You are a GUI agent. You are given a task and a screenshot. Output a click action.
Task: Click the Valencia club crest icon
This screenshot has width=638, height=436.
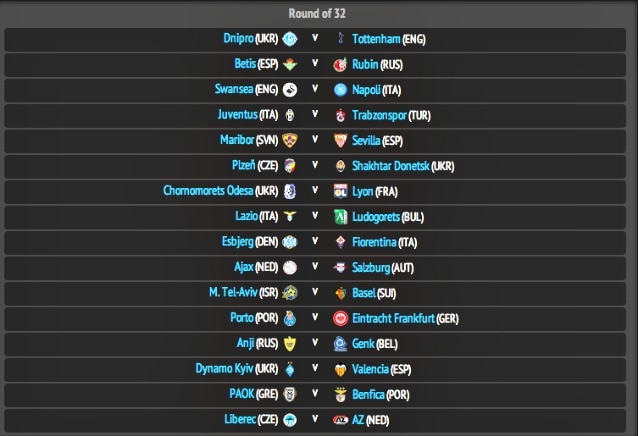pos(341,369)
